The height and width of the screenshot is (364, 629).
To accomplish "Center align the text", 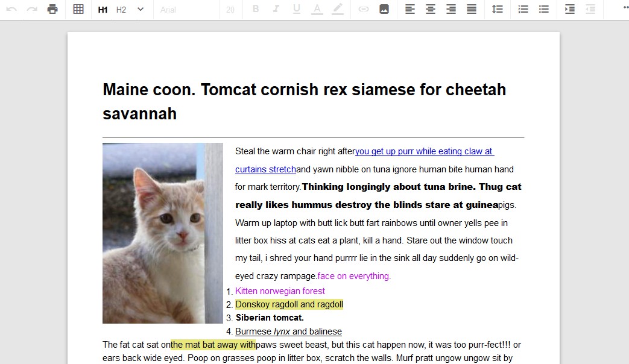I will pos(431,10).
